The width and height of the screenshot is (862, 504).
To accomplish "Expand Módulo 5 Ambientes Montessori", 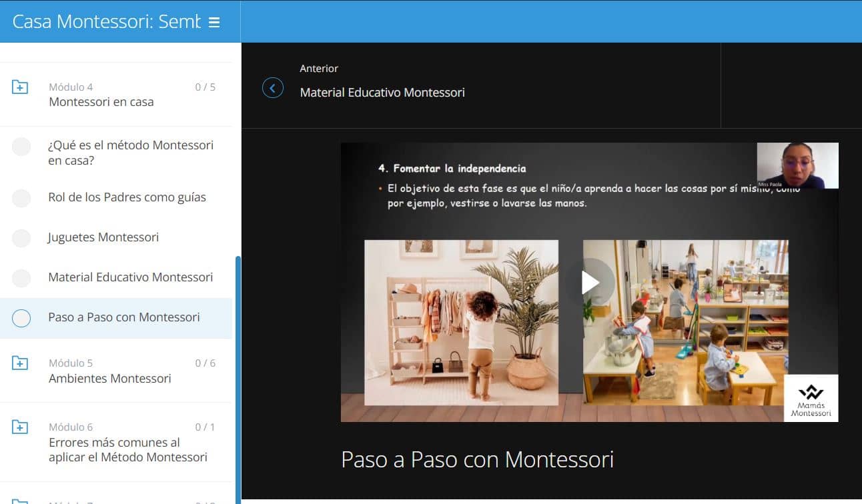I will (x=110, y=378).
